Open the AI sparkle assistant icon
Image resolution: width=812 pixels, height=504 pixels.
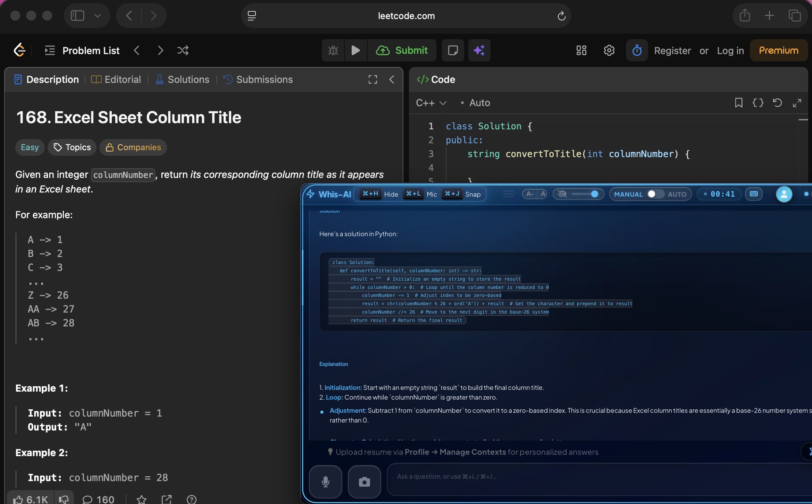click(479, 50)
